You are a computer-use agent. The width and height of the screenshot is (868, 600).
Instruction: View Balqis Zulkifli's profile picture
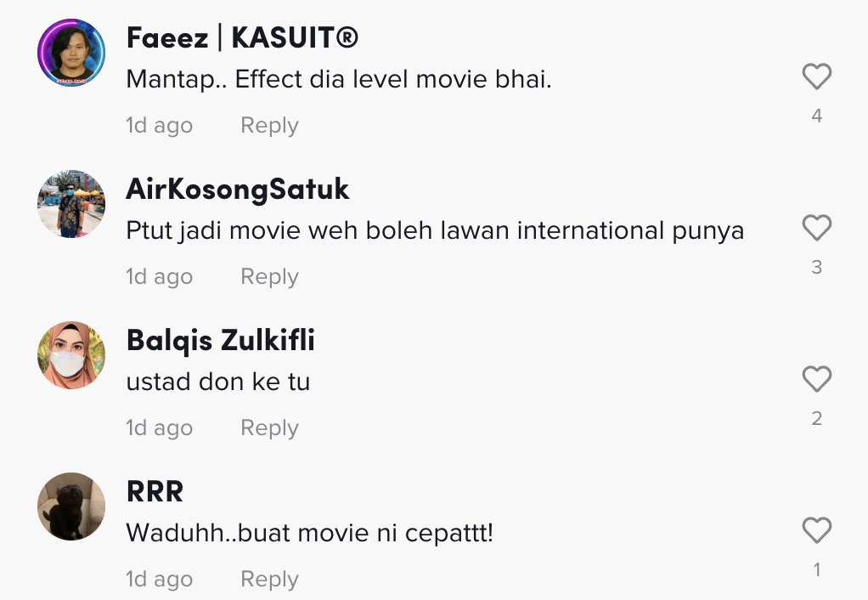pos(71,355)
